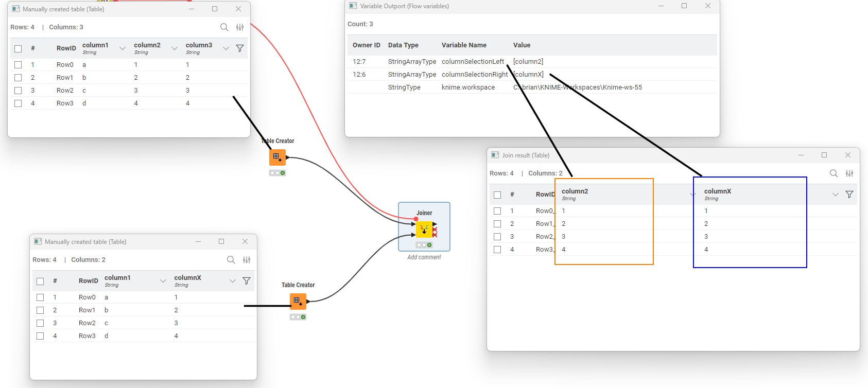Click filter icon in the columnX created table
868x388 pixels.
tap(247, 281)
